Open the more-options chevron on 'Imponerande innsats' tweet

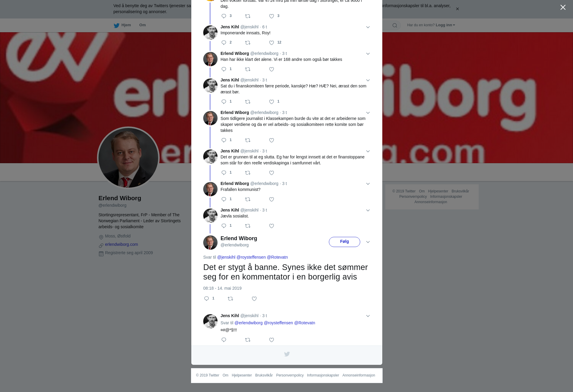[368, 27]
